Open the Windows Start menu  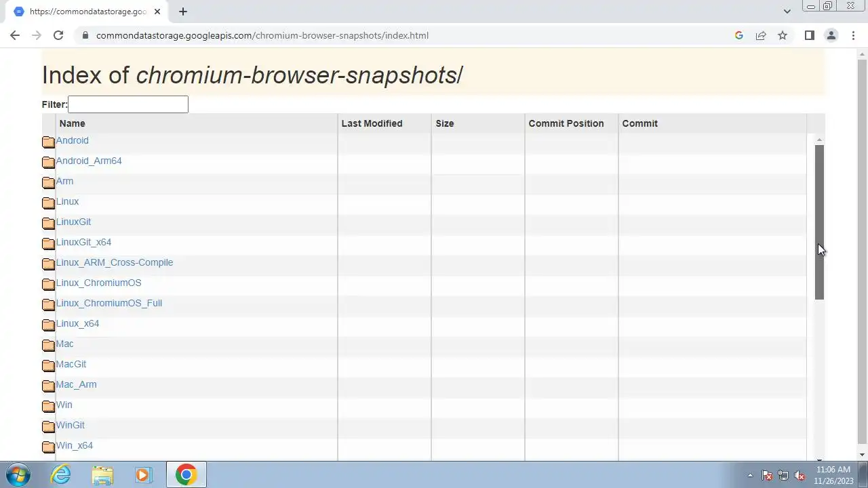[18, 474]
